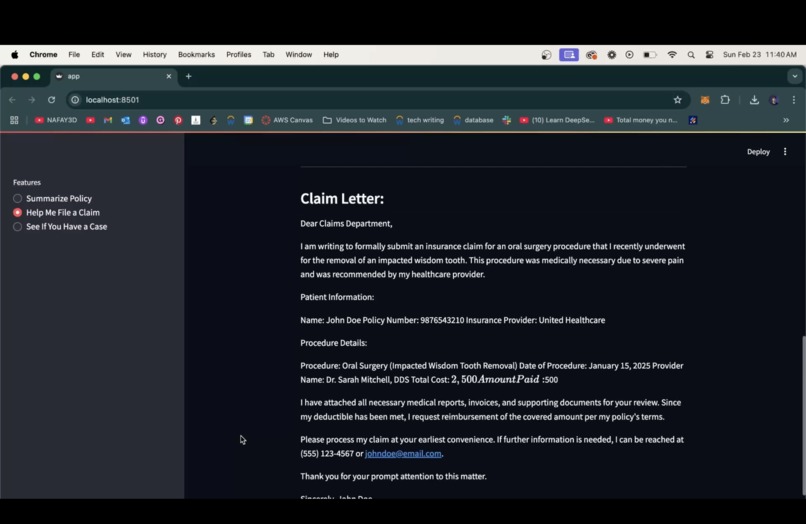Screen dimensions: 806x524
Task: Switch to the app browser tab
Action: pos(113,76)
